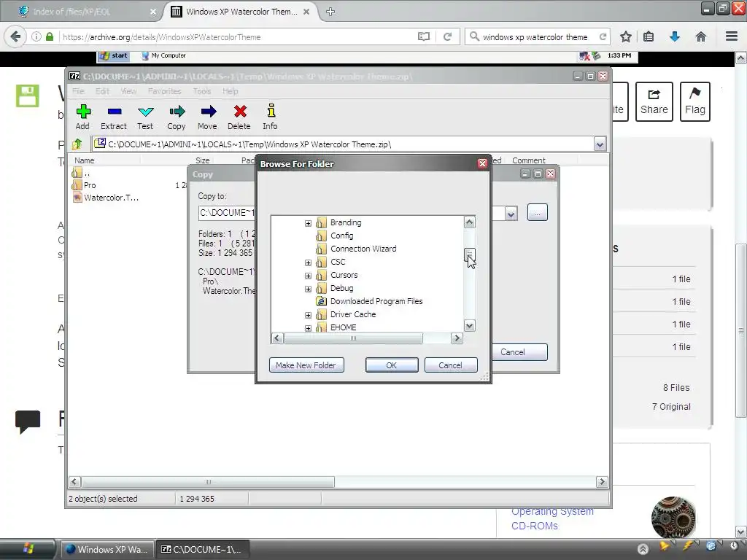747x560 pixels.
Task: Open a new browser tab
Action: tap(330, 12)
